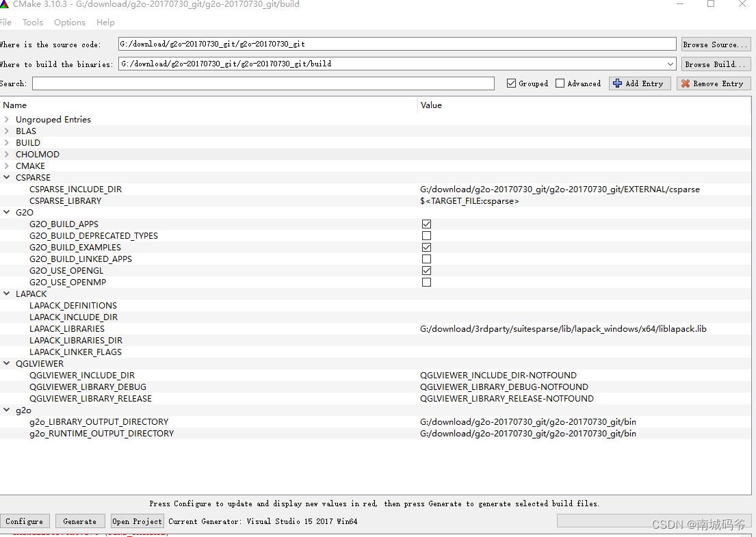Expand the BLAS group

coord(7,131)
